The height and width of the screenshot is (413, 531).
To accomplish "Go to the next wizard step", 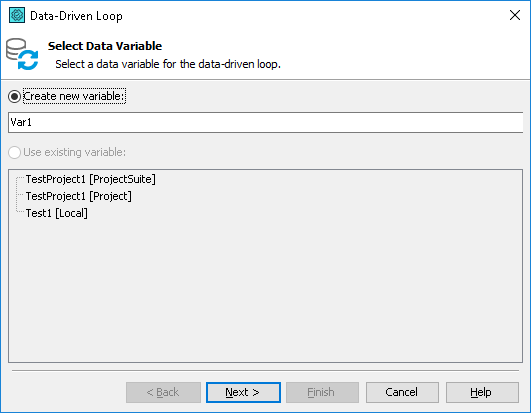I will coord(243,392).
